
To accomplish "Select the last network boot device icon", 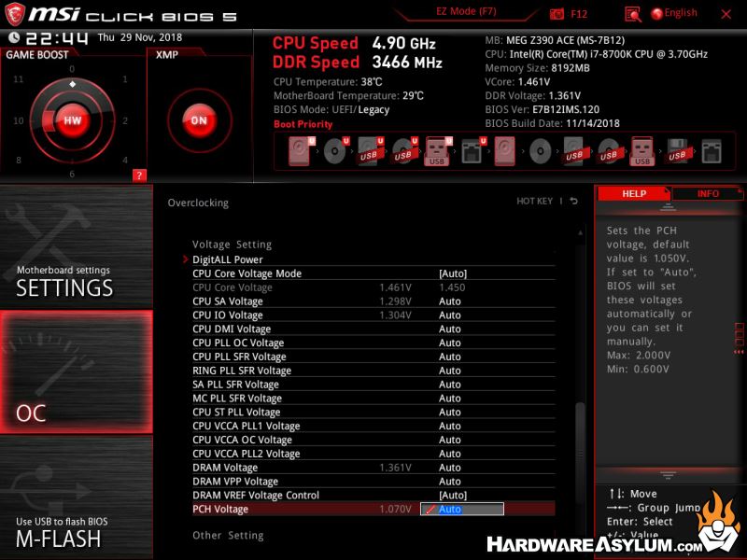I will click(712, 150).
